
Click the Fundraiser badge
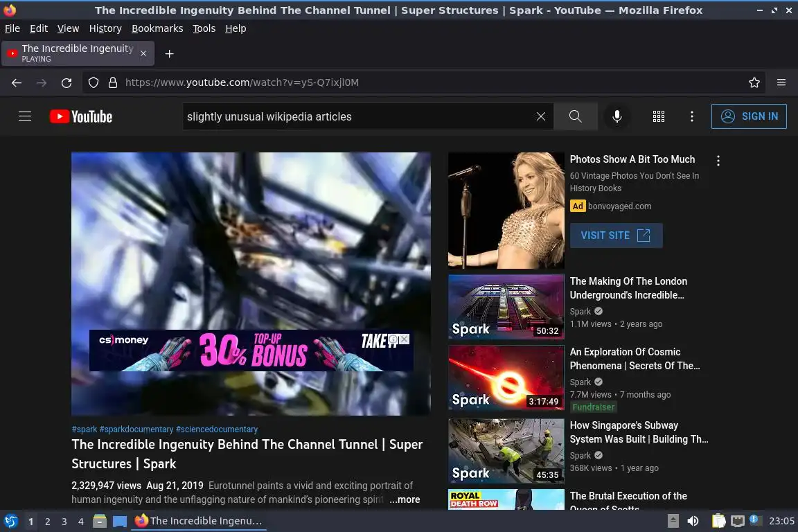coord(593,407)
